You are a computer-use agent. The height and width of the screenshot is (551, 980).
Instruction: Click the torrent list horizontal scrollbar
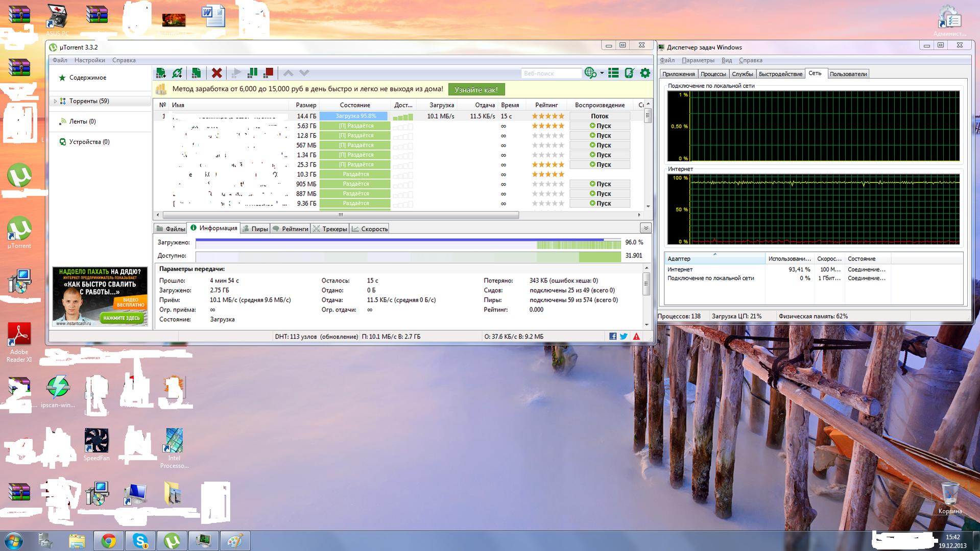[x=341, y=215]
